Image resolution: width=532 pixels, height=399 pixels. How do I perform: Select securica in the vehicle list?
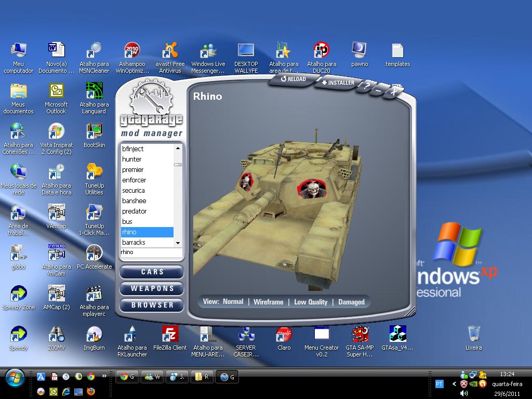[147, 190]
